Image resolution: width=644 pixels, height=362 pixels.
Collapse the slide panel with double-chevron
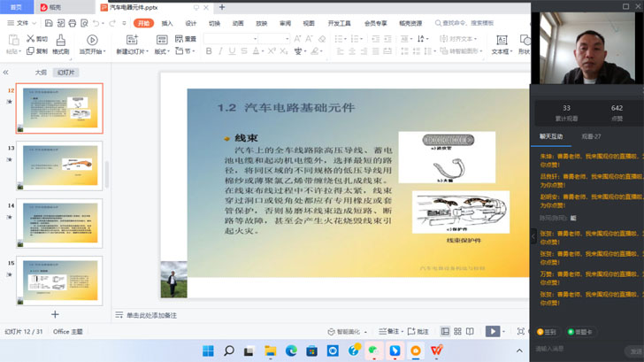(x=6, y=73)
